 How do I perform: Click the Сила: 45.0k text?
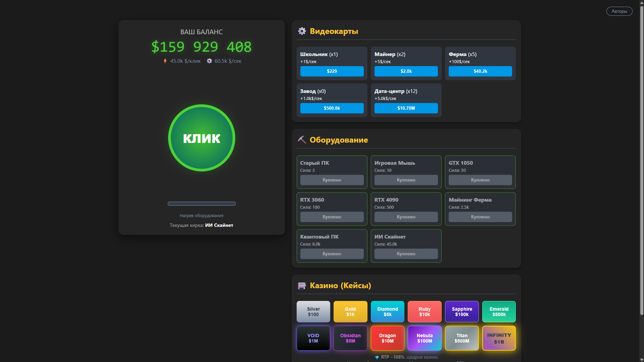386,244
